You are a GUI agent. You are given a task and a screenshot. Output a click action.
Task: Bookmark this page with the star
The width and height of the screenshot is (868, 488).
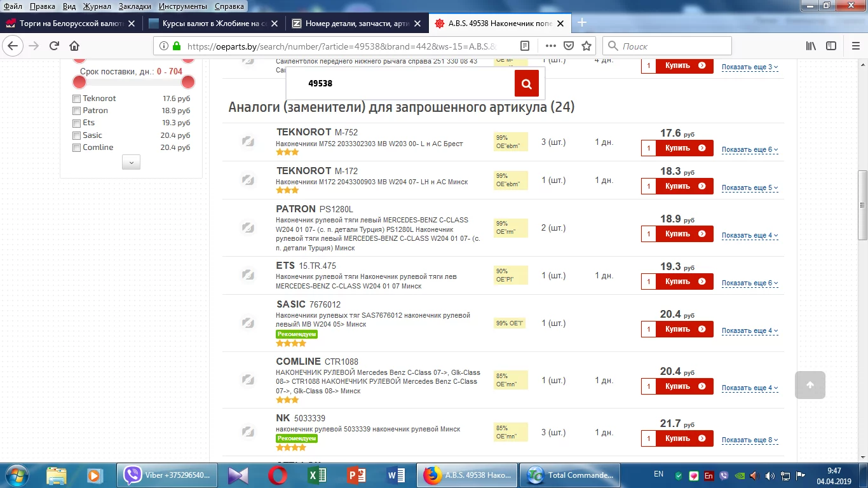click(587, 46)
